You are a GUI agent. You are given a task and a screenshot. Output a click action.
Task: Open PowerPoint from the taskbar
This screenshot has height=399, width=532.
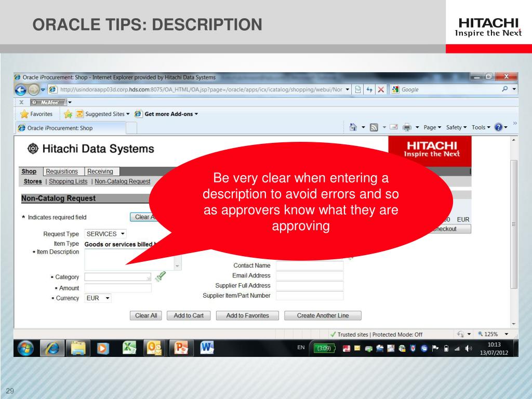tap(181, 348)
